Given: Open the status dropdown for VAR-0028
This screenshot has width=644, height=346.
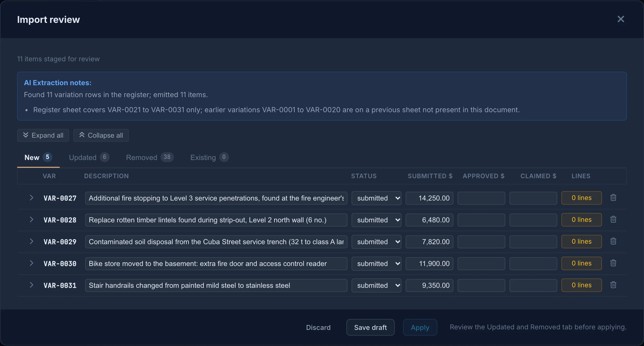Looking at the screenshot, I should pyautogui.click(x=376, y=220).
